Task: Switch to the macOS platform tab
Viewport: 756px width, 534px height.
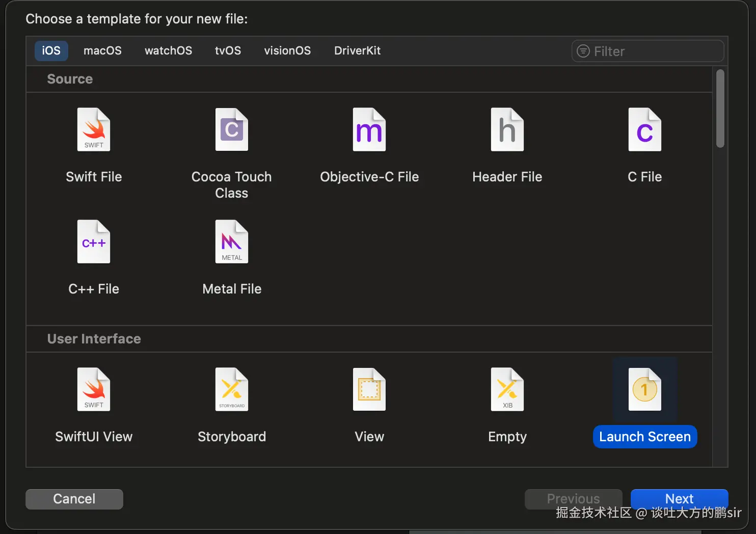Action: [102, 51]
